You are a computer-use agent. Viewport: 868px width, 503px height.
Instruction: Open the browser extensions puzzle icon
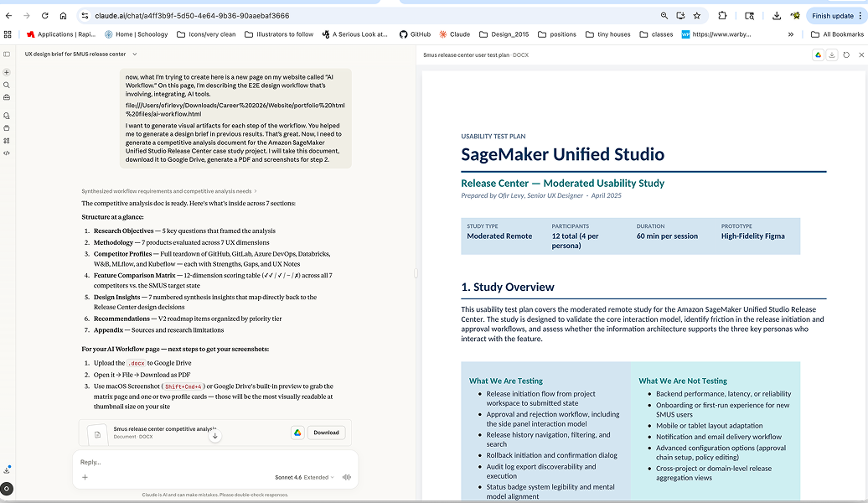(x=721, y=14)
